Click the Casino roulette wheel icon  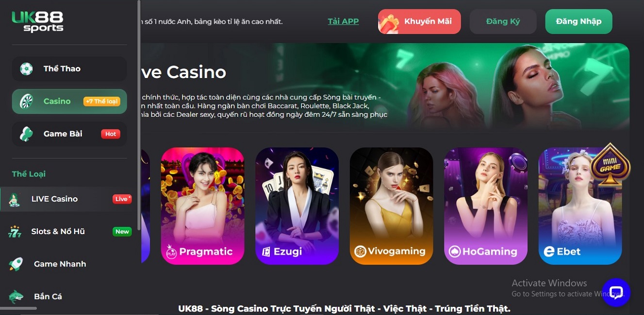point(26,101)
